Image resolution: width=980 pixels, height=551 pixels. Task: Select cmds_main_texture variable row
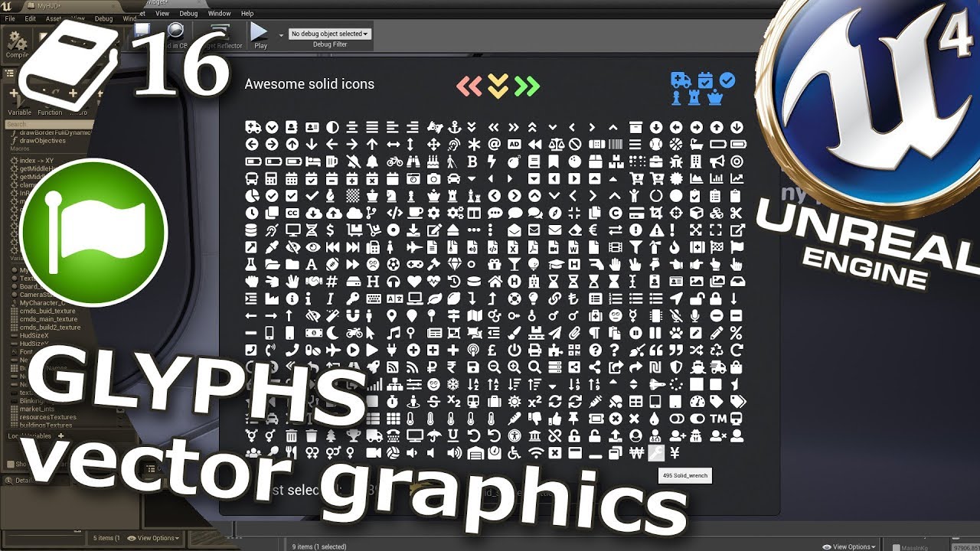pyautogui.click(x=48, y=319)
